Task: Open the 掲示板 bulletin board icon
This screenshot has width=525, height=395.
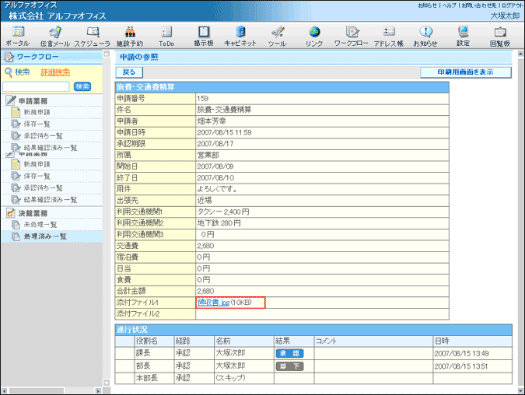Action: [x=204, y=32]
